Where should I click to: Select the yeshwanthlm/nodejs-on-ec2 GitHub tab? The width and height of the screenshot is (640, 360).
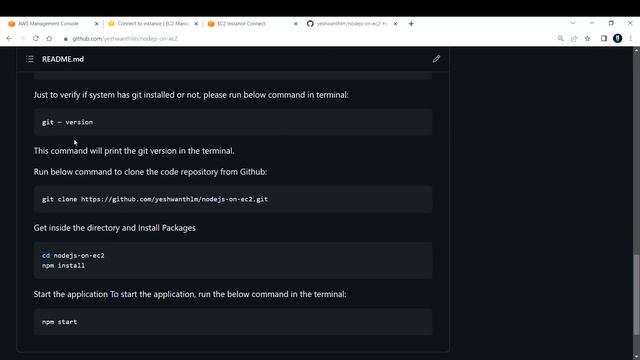pos(352,24)
